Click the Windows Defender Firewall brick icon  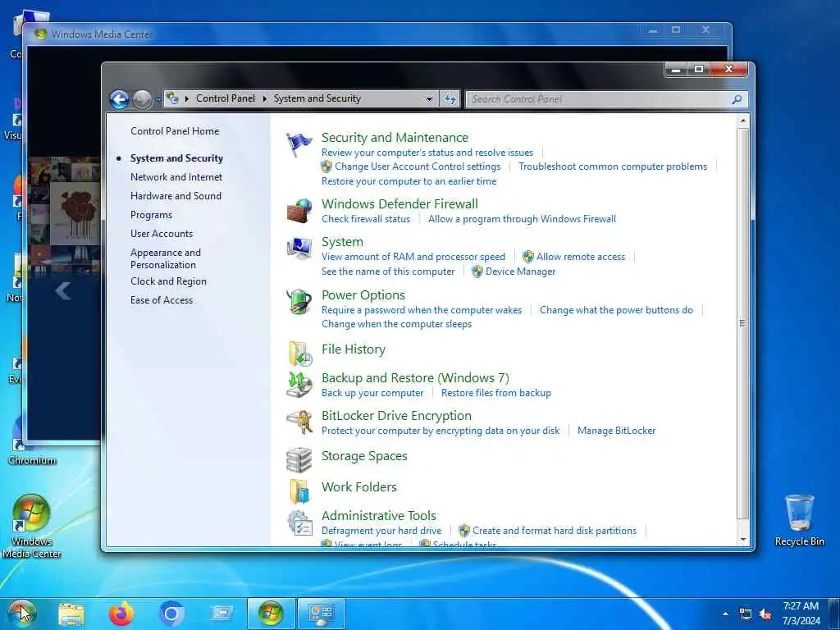[x=299, y=211]
